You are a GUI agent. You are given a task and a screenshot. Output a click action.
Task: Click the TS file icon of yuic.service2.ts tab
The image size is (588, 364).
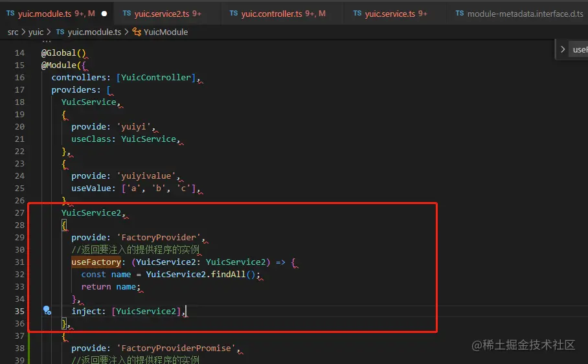(127, 14)
